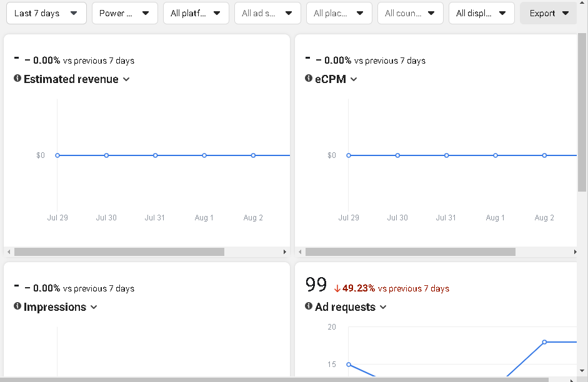
Task: Click the page vertical scrollbar thumb
Action: pyautogui.click(x=582, y=112)
